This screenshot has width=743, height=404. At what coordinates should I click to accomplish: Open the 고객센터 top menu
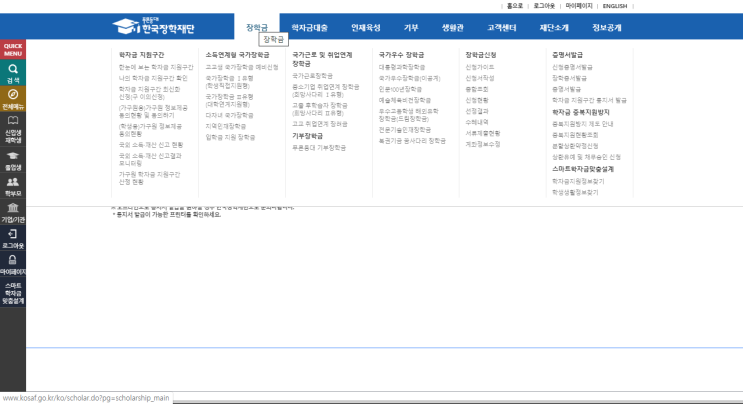501,28
